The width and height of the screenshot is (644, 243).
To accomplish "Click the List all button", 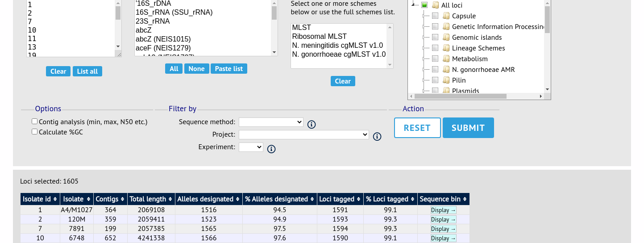I will 87,71.
